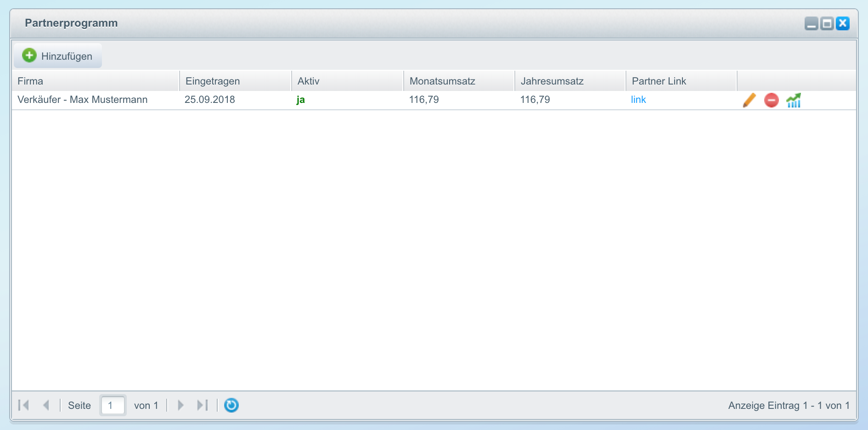
Task: Click the green plus icon on Hinzufügen
Action: click(29, 56)
